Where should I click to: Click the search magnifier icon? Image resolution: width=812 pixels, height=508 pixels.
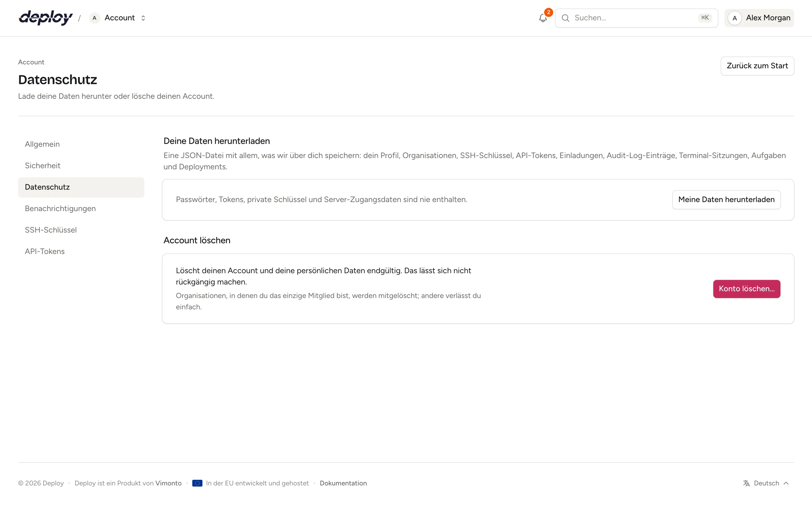(x=565, y=18)
